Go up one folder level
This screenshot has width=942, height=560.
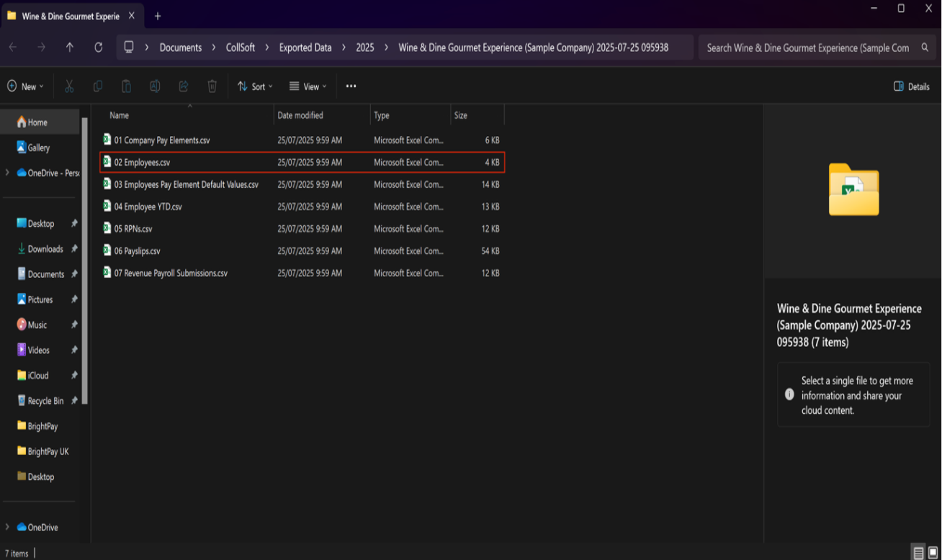point(69,48)
